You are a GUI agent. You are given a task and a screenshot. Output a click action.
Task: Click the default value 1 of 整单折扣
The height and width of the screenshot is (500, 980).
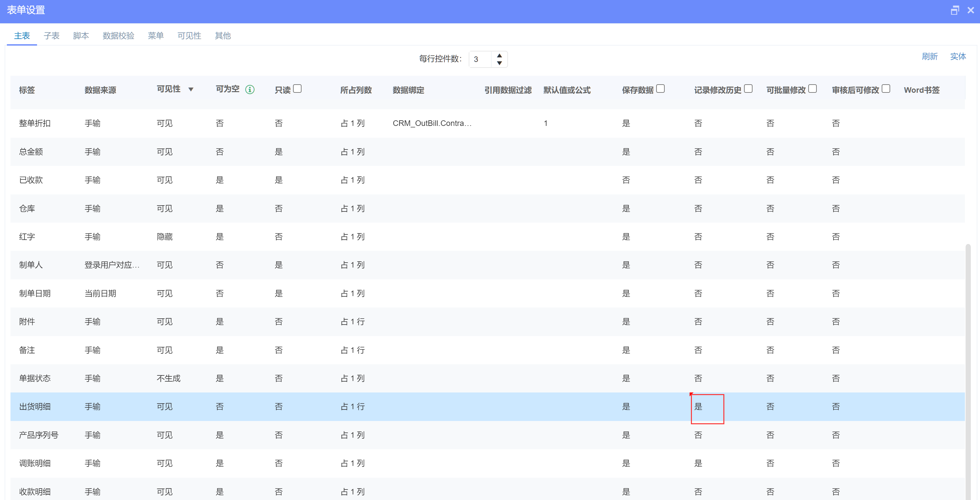545,123
